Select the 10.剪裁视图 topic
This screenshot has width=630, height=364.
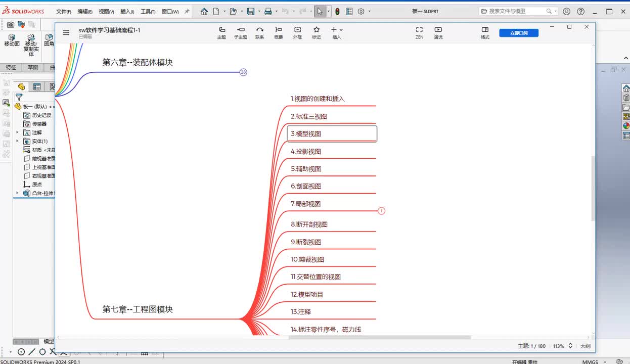pyautogui.click(x=307, y=259)
